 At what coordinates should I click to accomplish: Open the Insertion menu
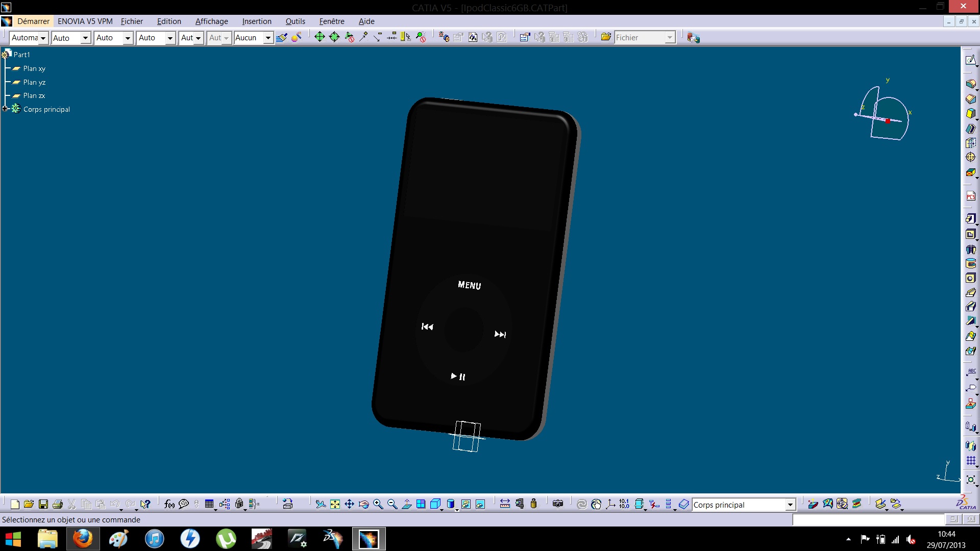(256, 21)
